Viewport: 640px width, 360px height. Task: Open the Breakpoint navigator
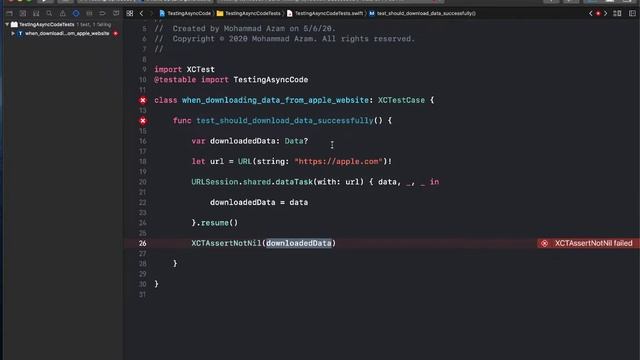point(102,13)
